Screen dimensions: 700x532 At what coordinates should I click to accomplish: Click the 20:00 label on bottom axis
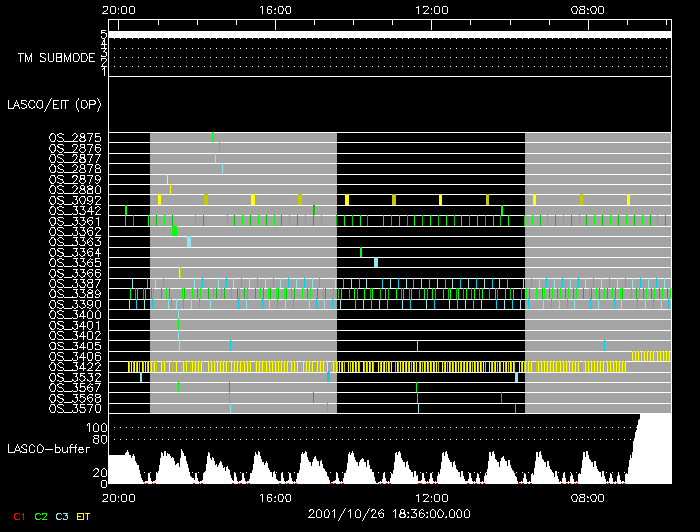point(119,497)
